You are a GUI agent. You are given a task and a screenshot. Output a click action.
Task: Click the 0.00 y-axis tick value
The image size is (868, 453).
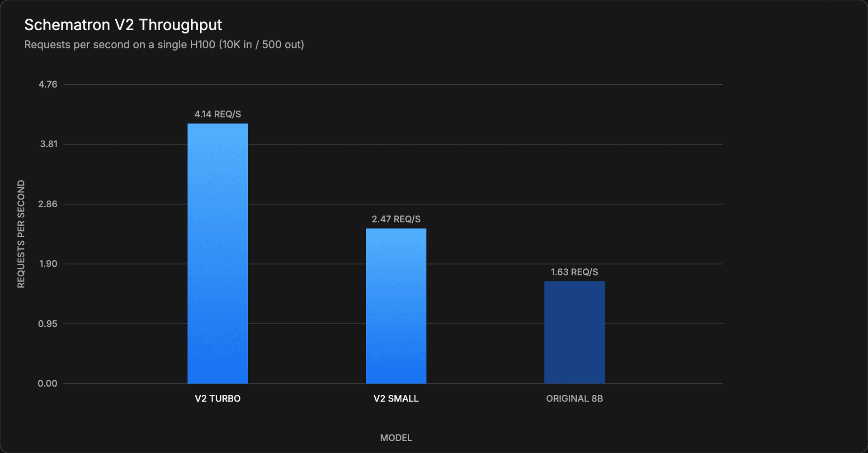pyautogui.click(x=47, y=383)
